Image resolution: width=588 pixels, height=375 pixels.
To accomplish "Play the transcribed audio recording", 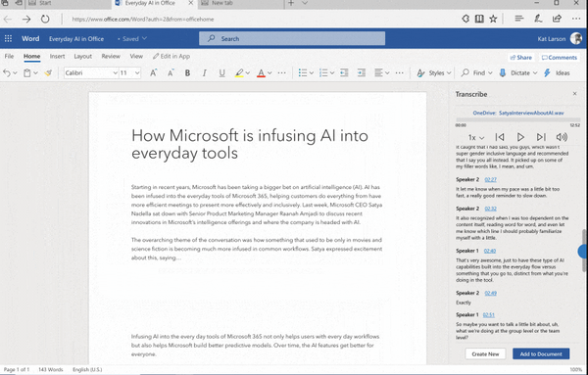I will 520,137.
